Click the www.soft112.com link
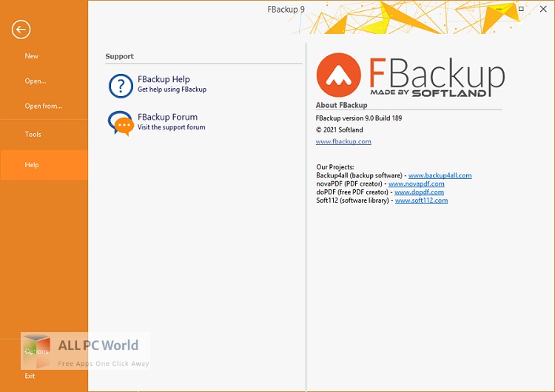This screenshot has width=555, height=392. pos(421,200)
